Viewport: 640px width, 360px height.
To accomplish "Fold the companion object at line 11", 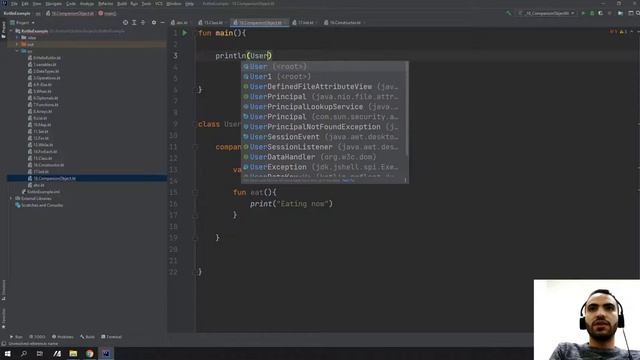I will click(196, 147).
